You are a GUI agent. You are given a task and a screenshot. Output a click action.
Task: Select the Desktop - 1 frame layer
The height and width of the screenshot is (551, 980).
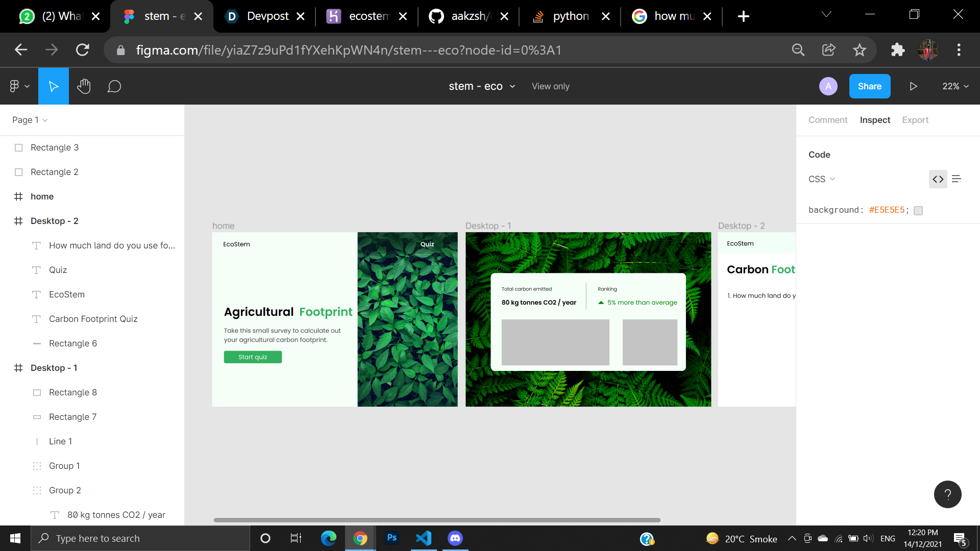click(x=54, y=368)
